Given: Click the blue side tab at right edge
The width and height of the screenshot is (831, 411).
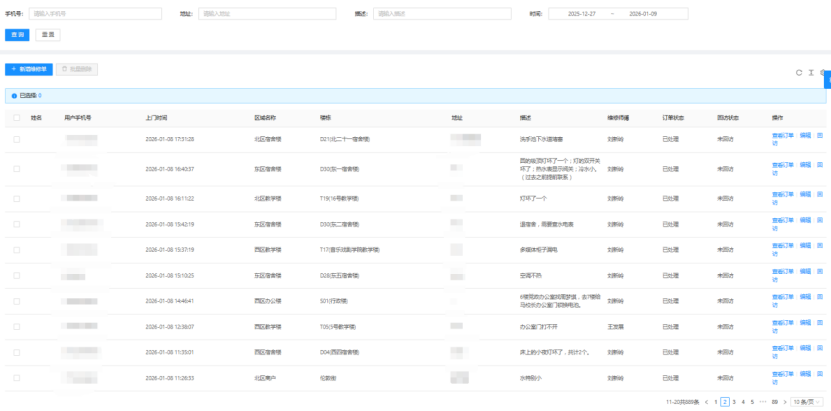Looking at the screenshot, I should click(827, 80).
